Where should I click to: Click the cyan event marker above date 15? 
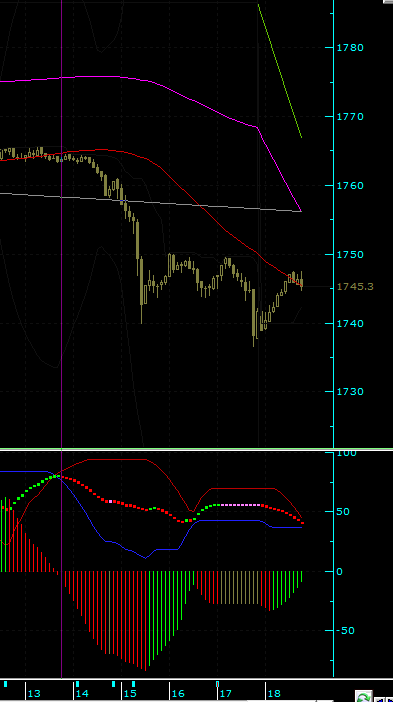(x=133, y=684)
